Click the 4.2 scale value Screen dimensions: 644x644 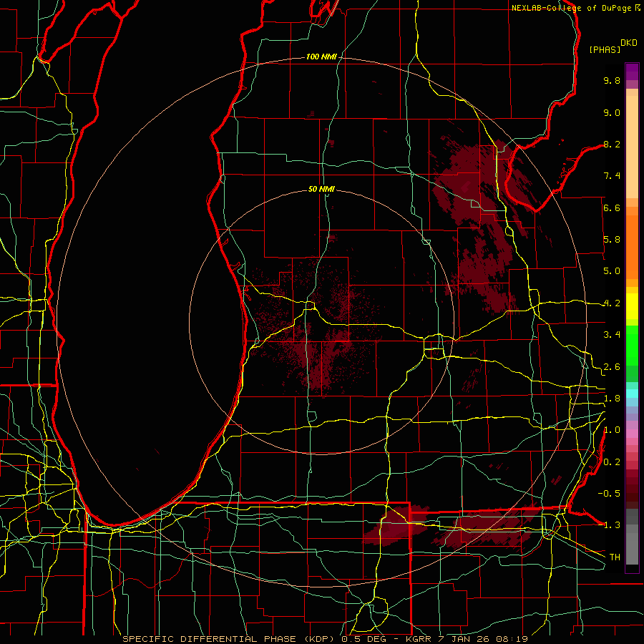click(612, 303)
